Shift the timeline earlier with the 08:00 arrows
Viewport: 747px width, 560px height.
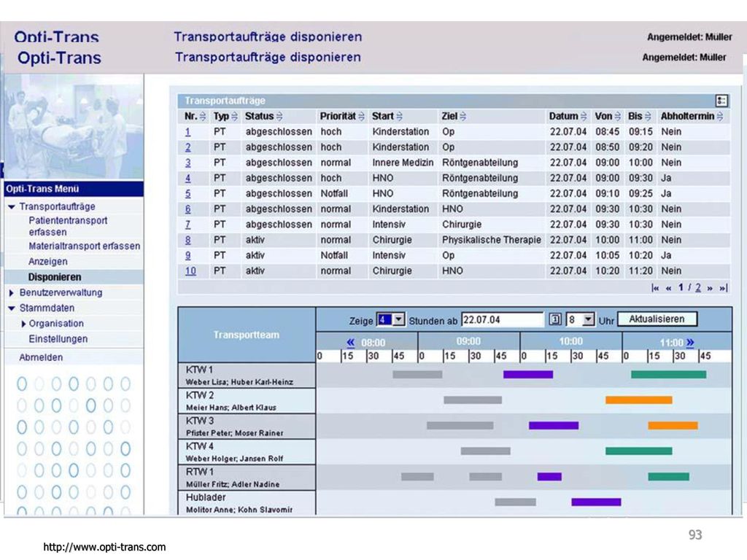tap(351, 343)
